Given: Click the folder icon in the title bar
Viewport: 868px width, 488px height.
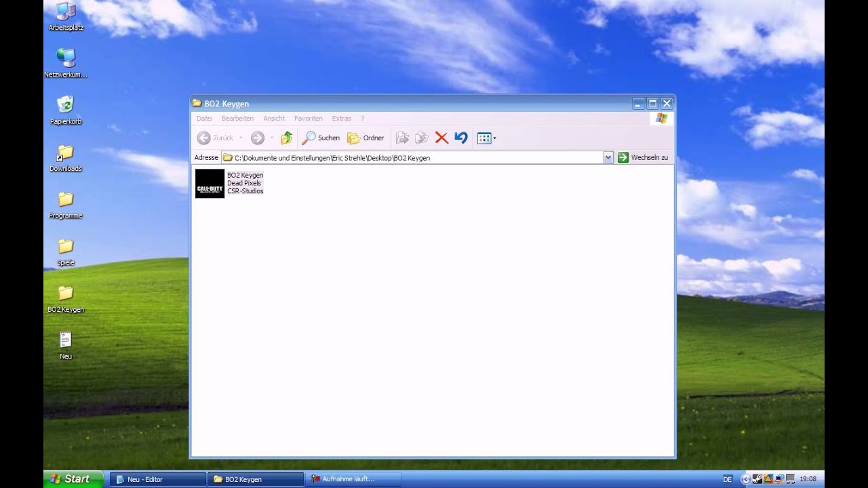Looking at the screenshot, I should [197, 103].
